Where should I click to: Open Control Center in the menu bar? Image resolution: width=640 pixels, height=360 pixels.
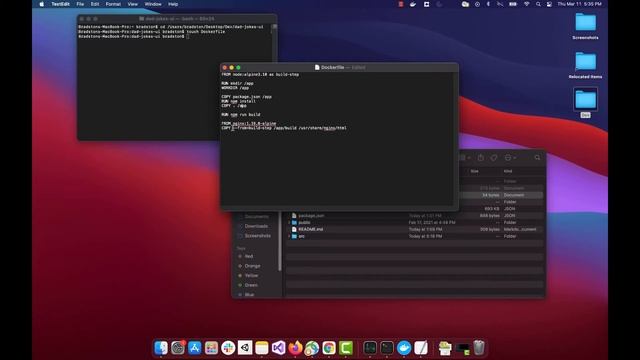549,4
